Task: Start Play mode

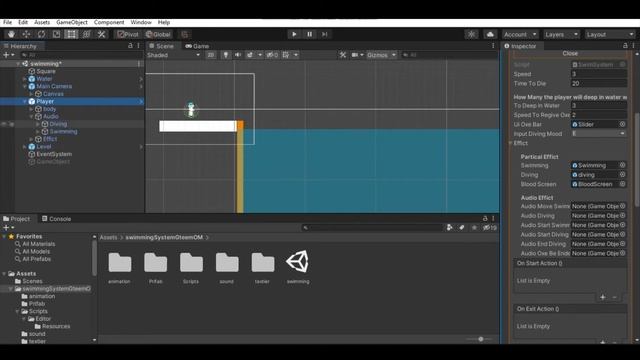Action: (294, 34)
